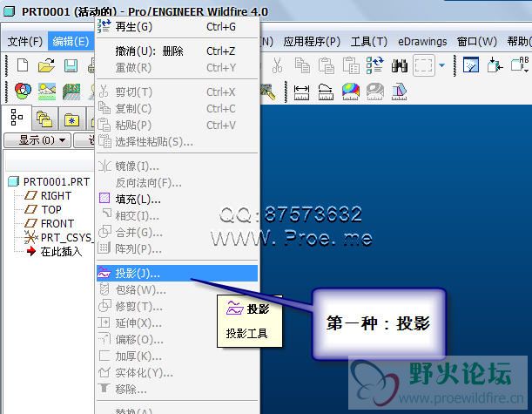Image resolution: width=532 pixels, height=414 pixels.
Task: Open the 文件(F) menu
Action: (24, 42)
